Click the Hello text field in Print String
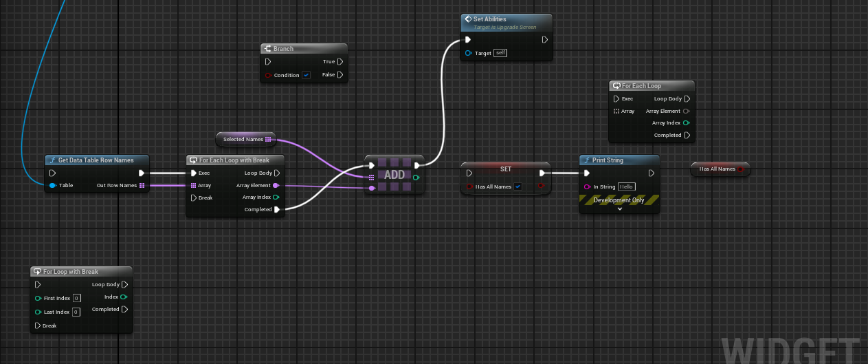Image resolution: width=868 pixels, height=364 pixels. tap(626, 186)
